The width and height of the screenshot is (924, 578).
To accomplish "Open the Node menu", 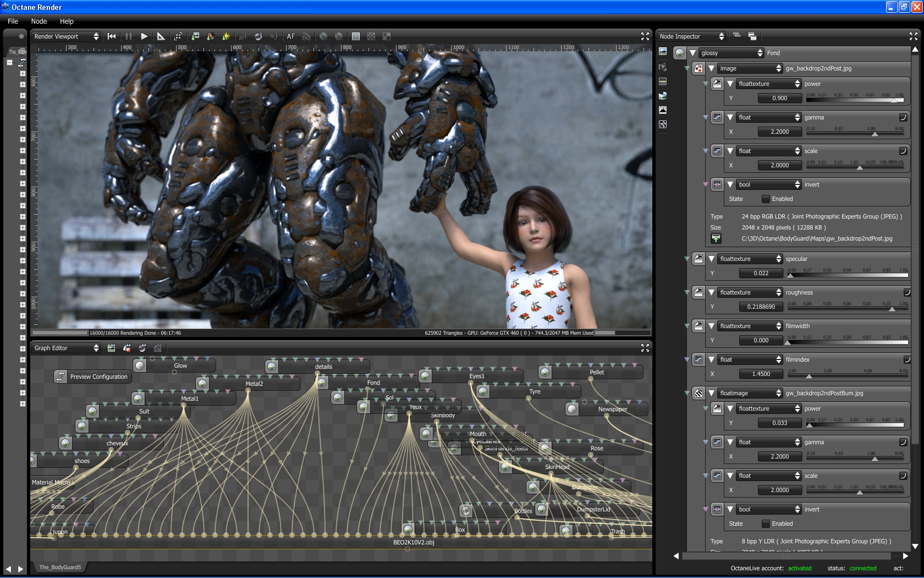I will click(39, 21).
